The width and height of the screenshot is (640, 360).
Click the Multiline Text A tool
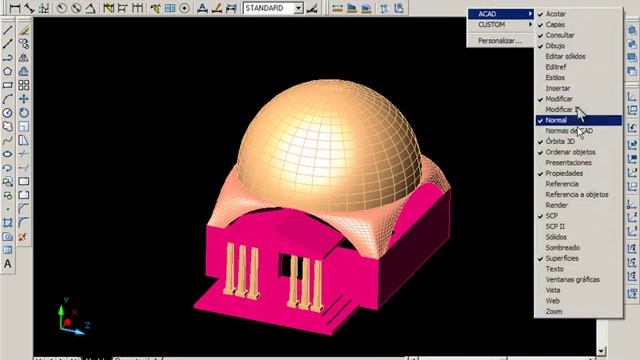7,264
